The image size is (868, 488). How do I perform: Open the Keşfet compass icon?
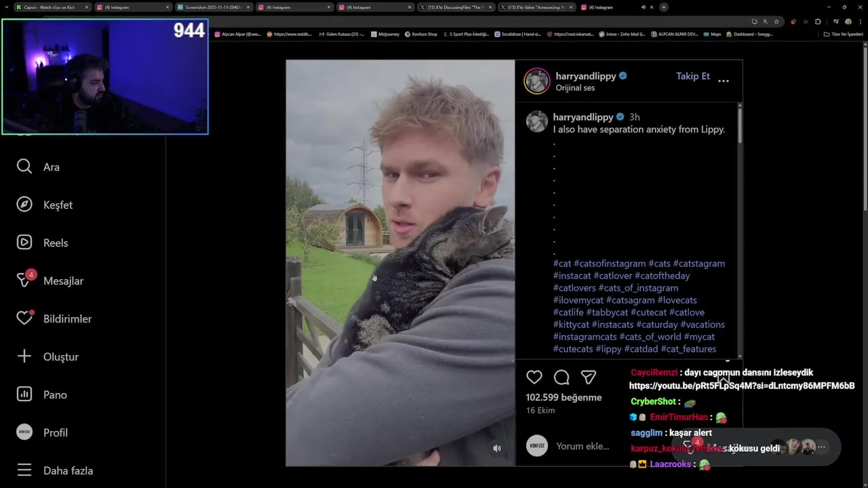pyautogui.click(x=24, y=205)
